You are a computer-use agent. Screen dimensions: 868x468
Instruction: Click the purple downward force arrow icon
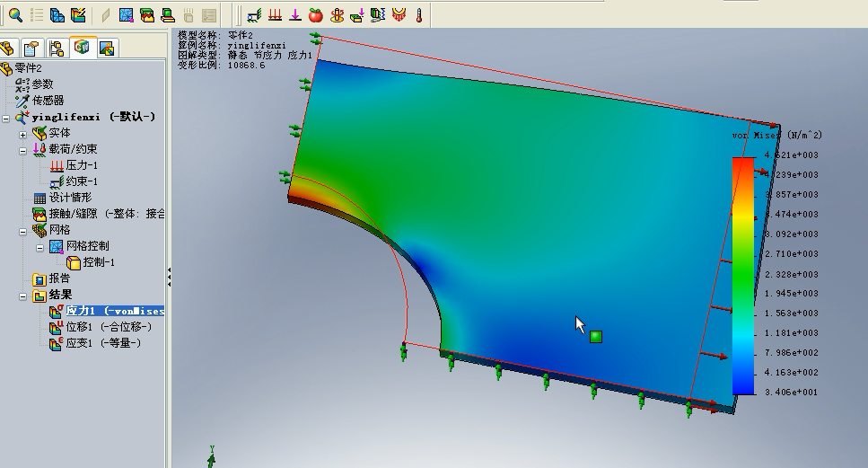tap(295, 14)
